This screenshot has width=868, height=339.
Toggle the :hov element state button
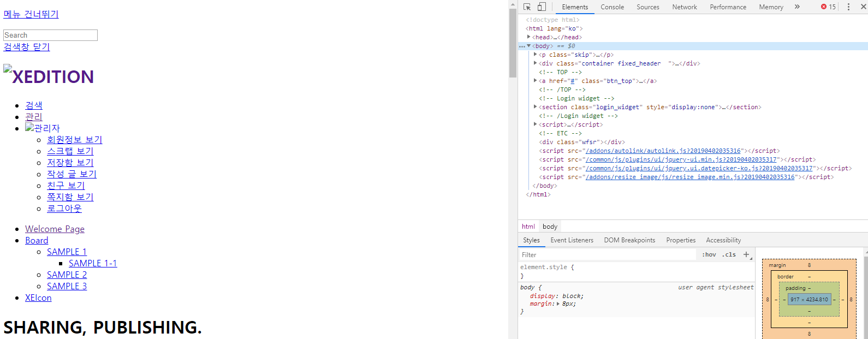(709, 254)
